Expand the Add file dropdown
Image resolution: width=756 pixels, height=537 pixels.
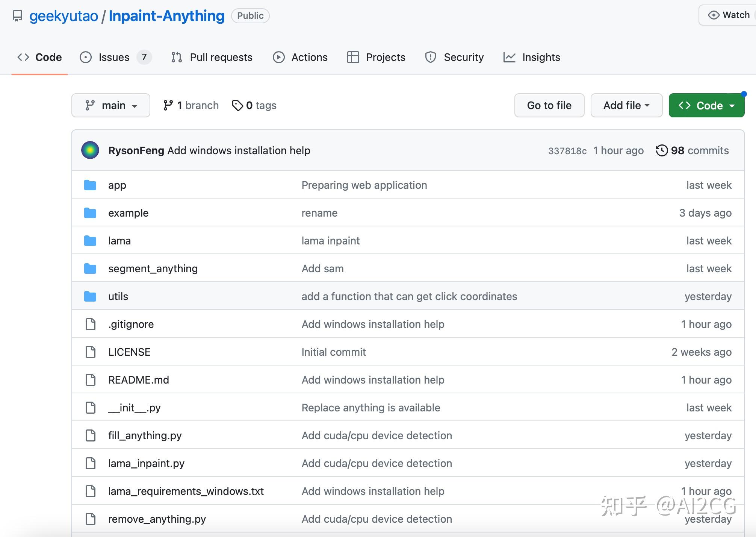[x=626, y=106]
